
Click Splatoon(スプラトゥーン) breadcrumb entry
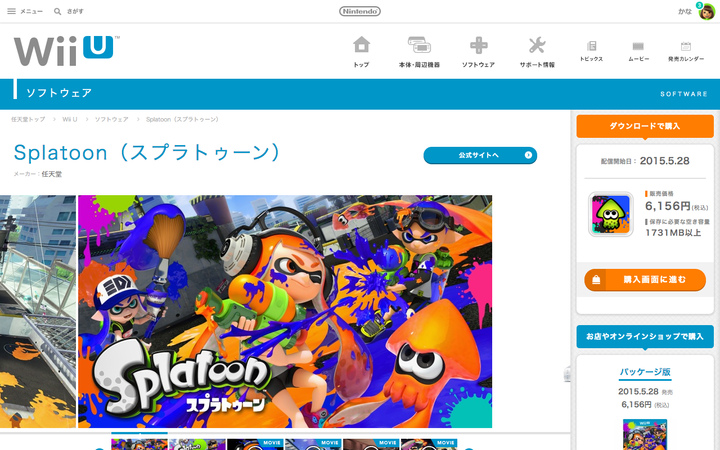coord(183,119)
